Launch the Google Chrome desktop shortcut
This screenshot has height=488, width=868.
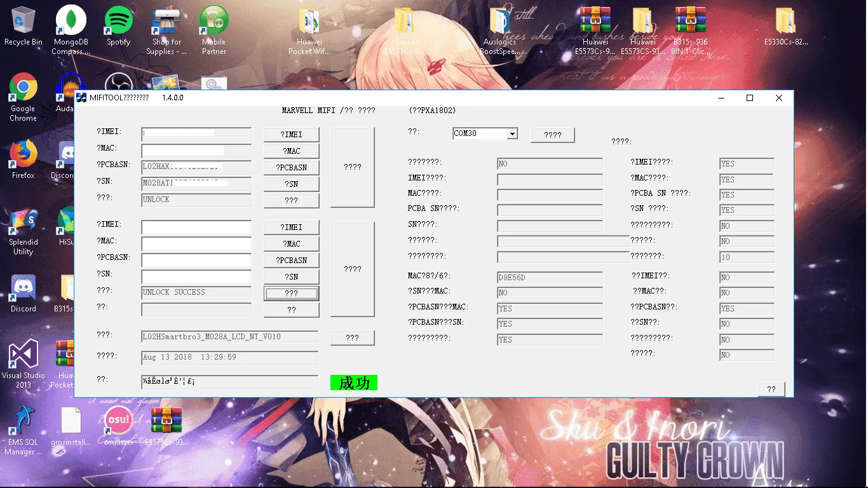point(23,97)
